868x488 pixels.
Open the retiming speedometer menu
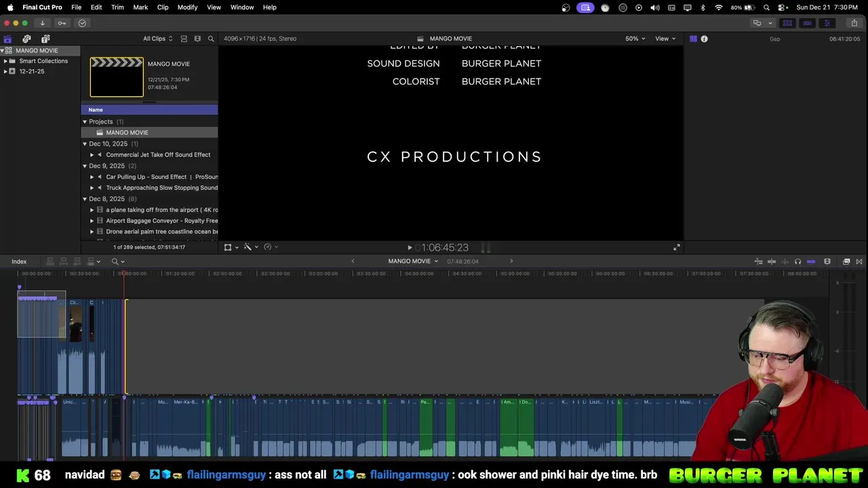tap(271, 247)
